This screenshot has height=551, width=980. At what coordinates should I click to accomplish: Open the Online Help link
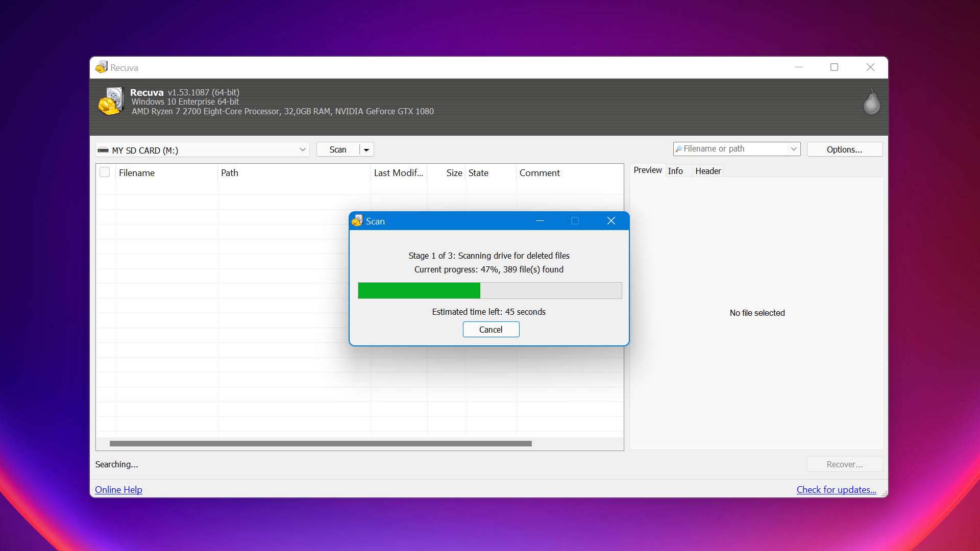tap(118, 489)
